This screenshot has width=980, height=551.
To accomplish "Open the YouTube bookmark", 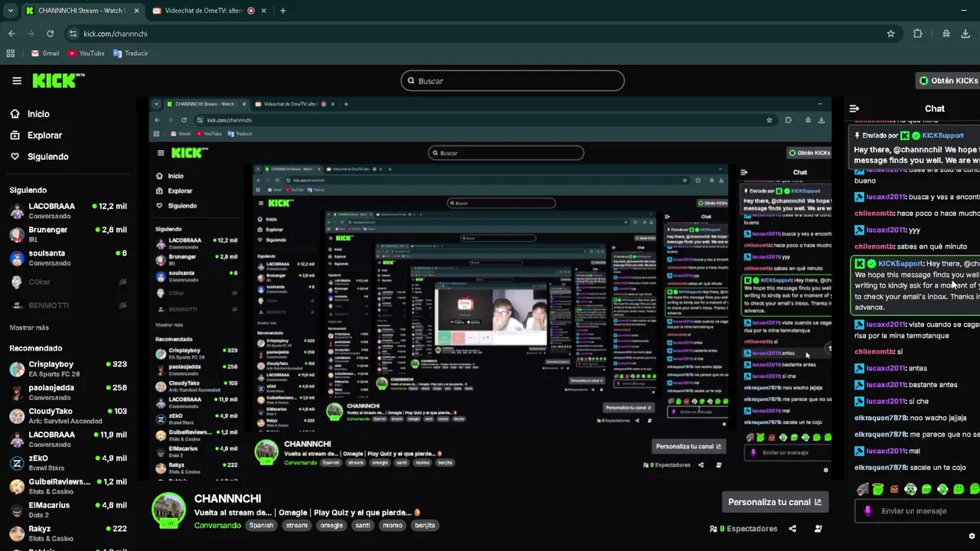I will coord(86,54).
